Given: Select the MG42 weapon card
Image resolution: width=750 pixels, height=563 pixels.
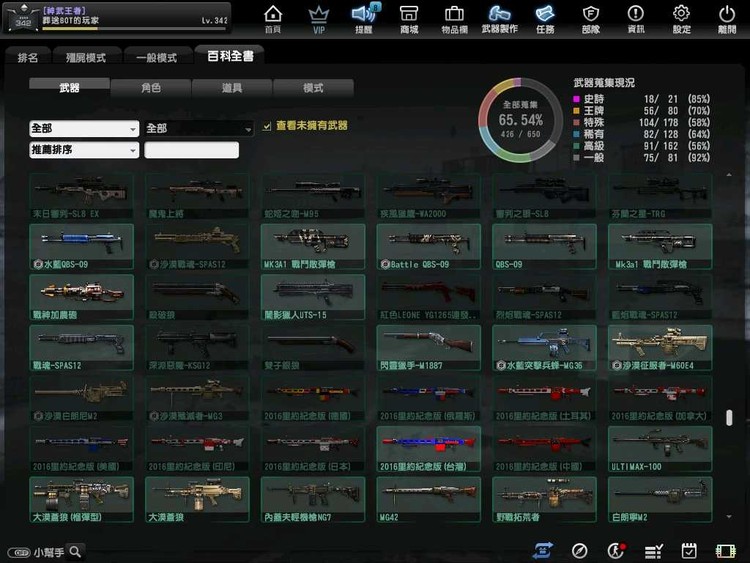Looking at the screenshot, I should (x=429, y=499).
